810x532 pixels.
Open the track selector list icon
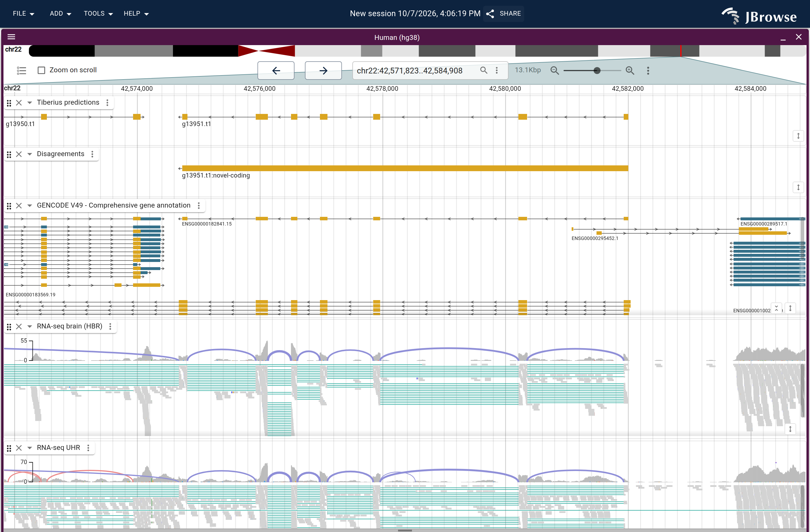coord(21,71)
